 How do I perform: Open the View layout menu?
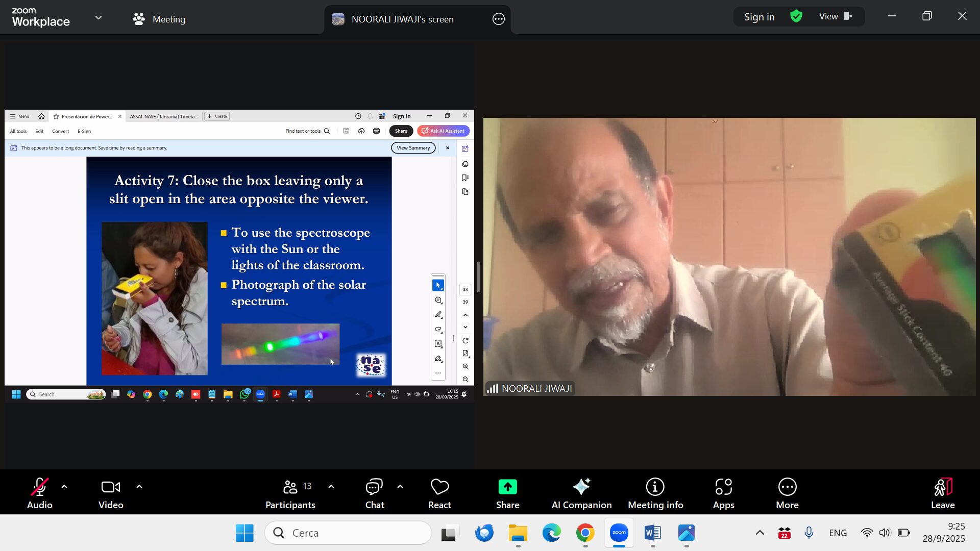836,16
